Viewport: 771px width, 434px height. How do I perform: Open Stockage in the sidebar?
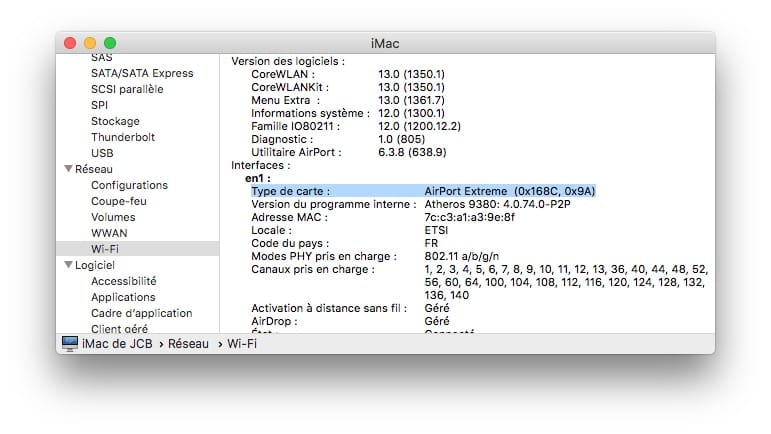click(x=115, y=121)
